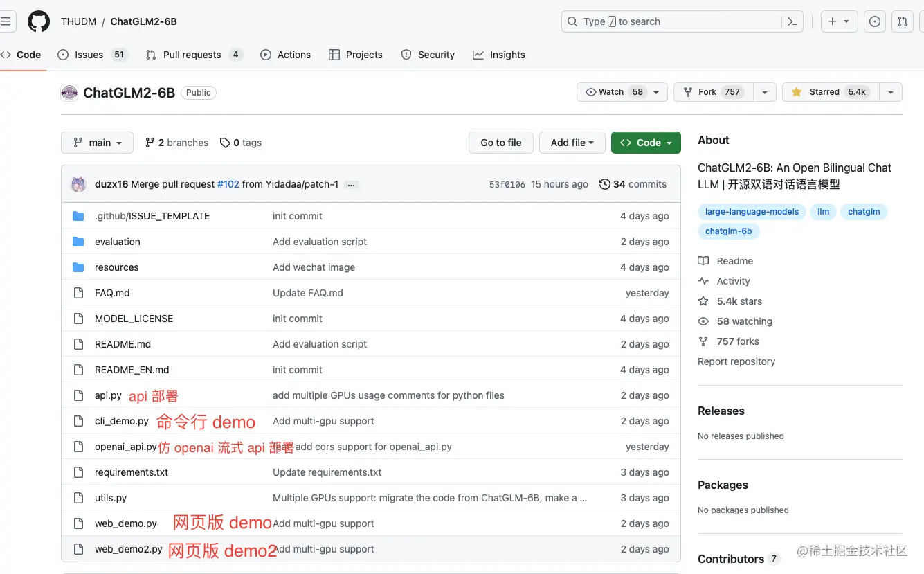Image resolution: width=924 pixels, height=574 pixels.
Task: Click the resources folder icon
Action: [x=78, y=267]
